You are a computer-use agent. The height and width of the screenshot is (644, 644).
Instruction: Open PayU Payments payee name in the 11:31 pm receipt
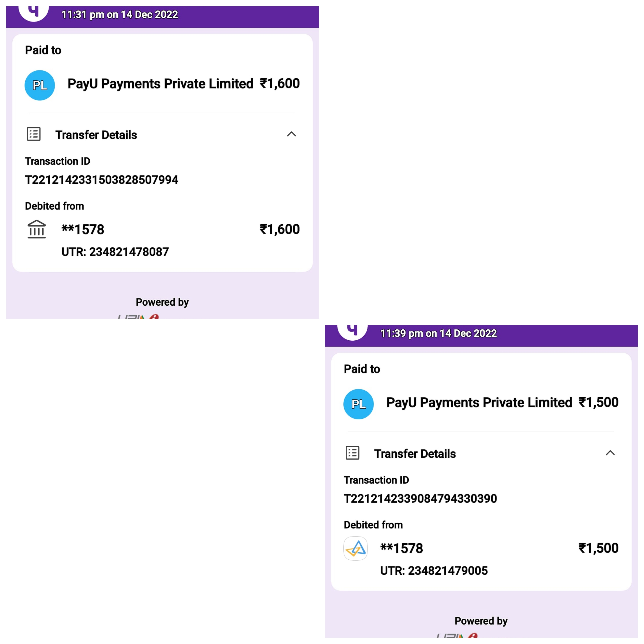(x=160, y=84)
